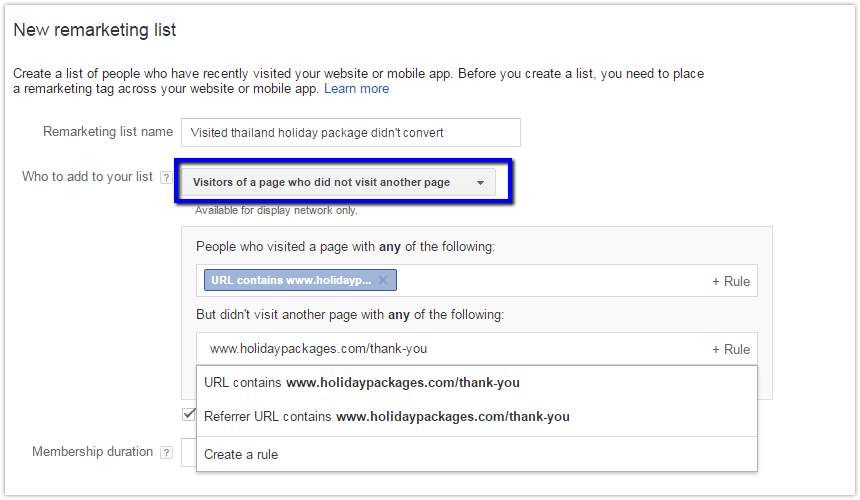Image resolution: width=860 pixels, height=500 pixels.
Task: Click the Membership duration input box
Action: click(x=189, y=452)
